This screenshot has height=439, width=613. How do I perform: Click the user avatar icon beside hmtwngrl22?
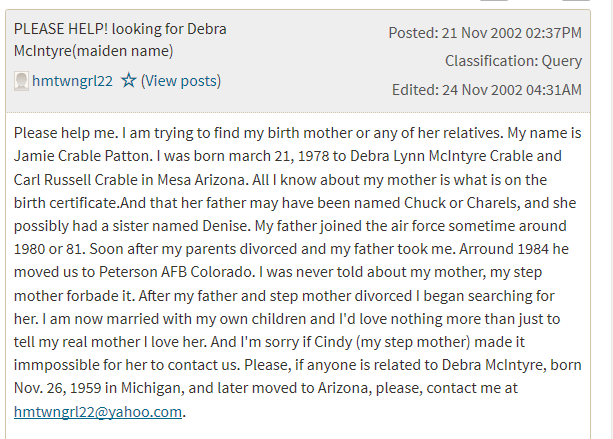tap(21, 81)
